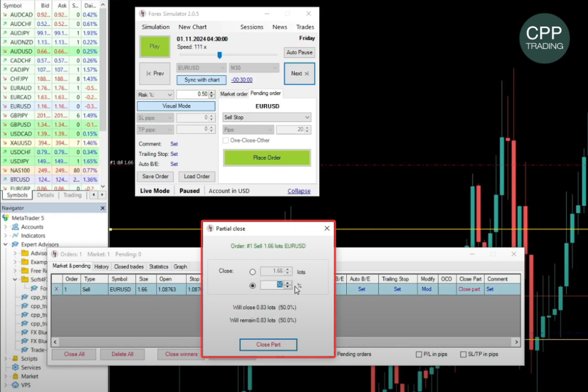Enable the SL/TP in pips checkbox
The height and width of the screenshot is (392, 588).
[463, 355]
